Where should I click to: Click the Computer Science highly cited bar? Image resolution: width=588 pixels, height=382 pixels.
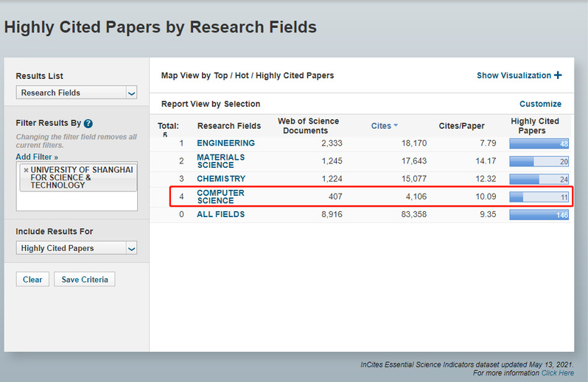[x=539, y=197]
